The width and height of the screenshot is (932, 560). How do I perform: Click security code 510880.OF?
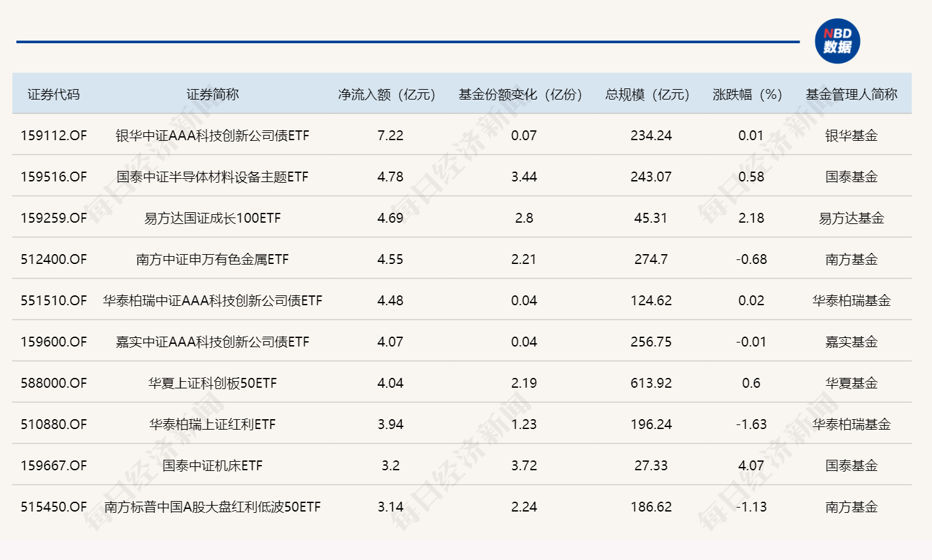(x=54, y=424)
